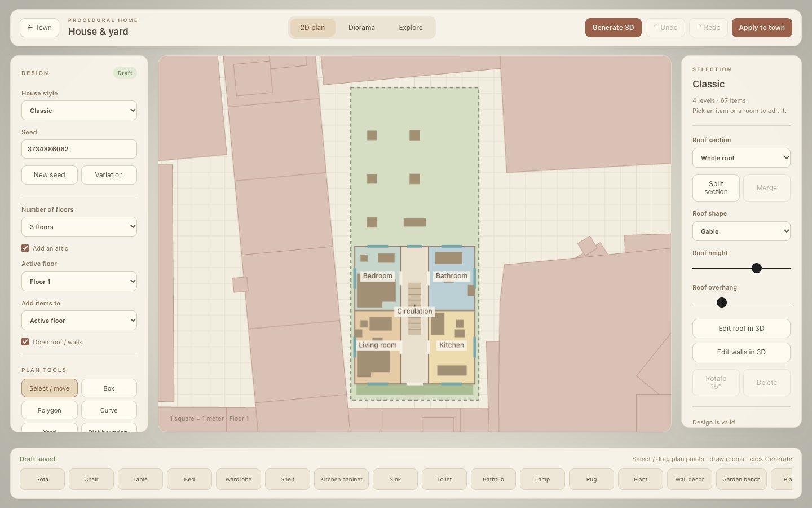Apply the design to town
812x508 pixels.
pos(762,28)
